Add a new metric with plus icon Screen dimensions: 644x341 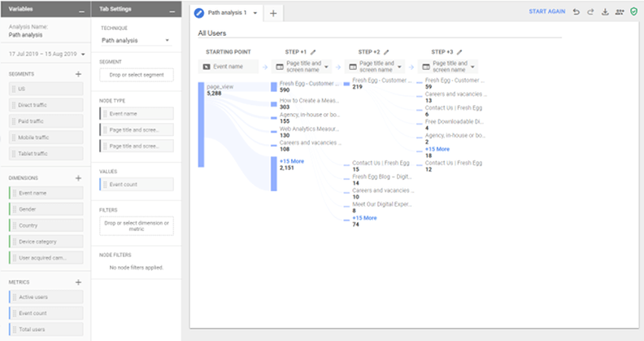coord(78,282)
